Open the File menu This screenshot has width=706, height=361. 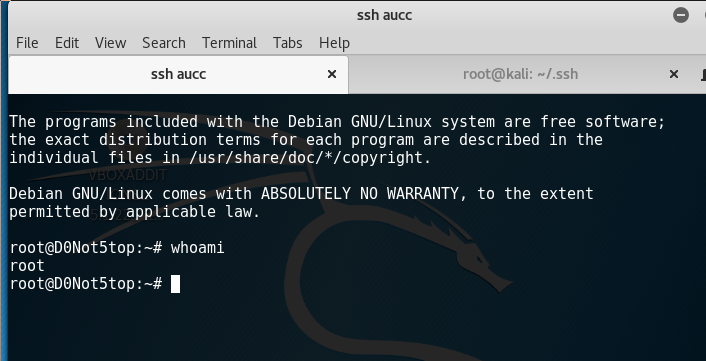[x=27, y=43]
